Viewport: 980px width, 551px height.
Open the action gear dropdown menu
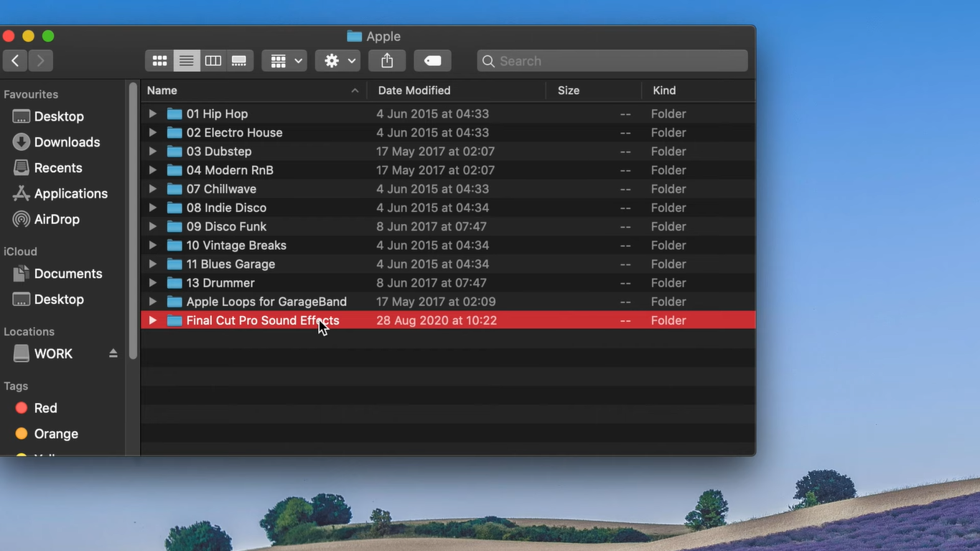[337, 60]
